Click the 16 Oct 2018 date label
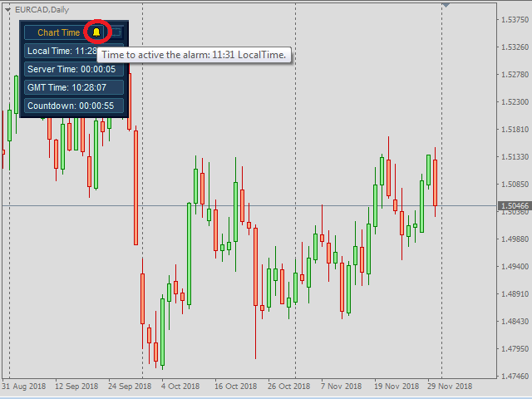Viewport: 532px width, 399px height. point(235,387)
